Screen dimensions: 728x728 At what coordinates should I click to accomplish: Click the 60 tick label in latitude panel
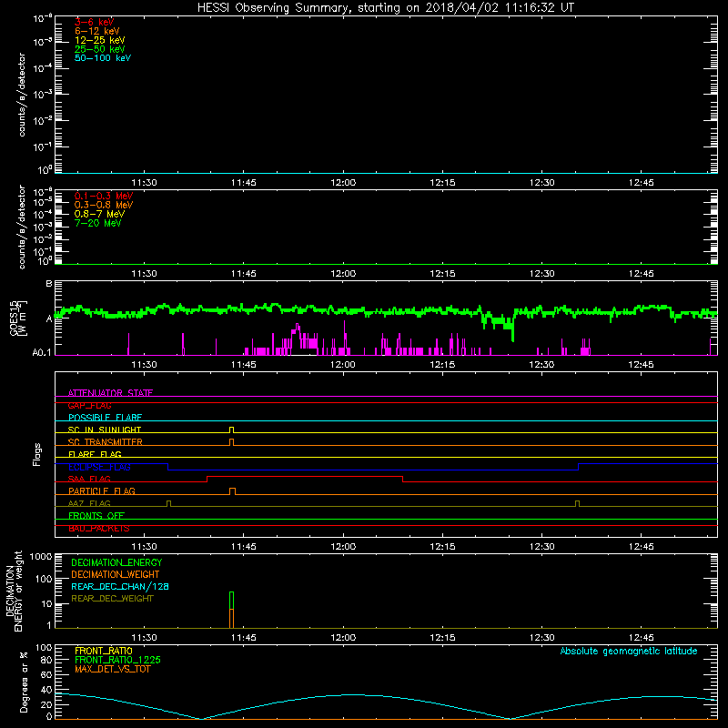coord(46,674)
